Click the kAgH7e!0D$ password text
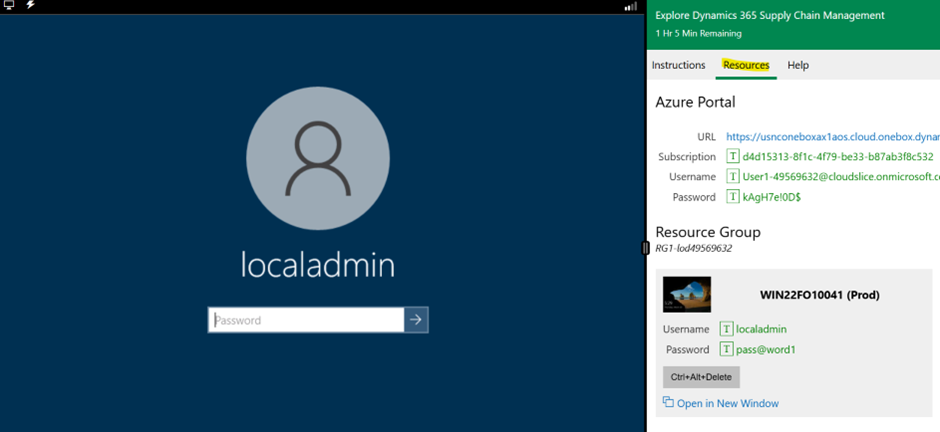 click(772, 197)
